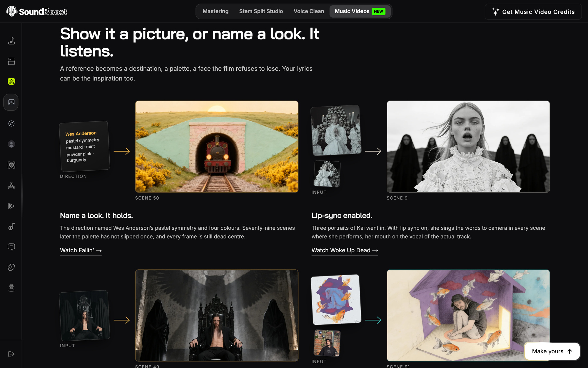
Task: Switch to the Mastering tab
Action: [216, 11]
